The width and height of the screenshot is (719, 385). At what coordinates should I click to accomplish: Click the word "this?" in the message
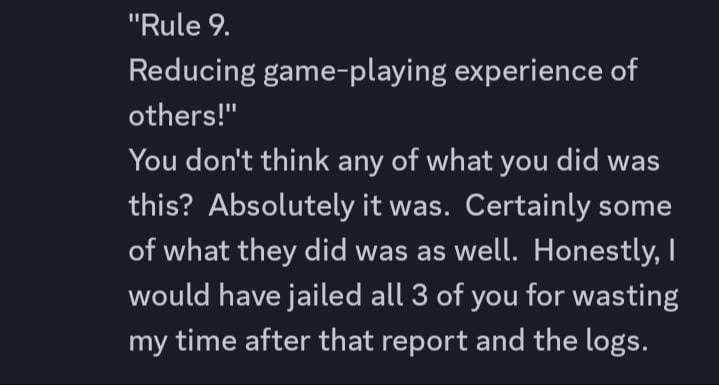(159, 206)
